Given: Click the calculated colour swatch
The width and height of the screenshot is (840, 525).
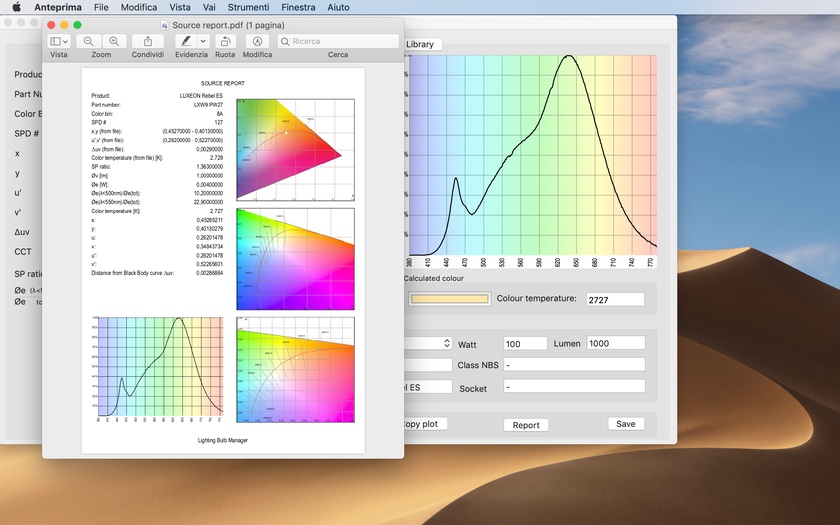Looking at the screenshot, I should pos(449,299).
